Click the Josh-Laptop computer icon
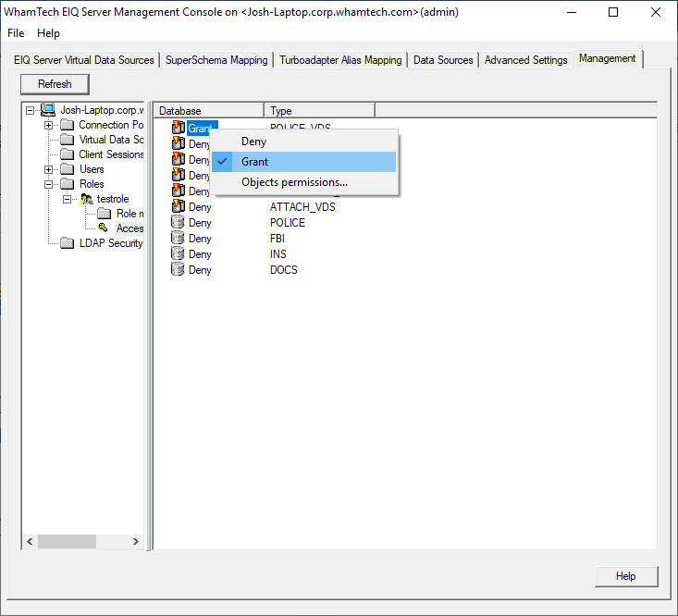 pos(48,110)
